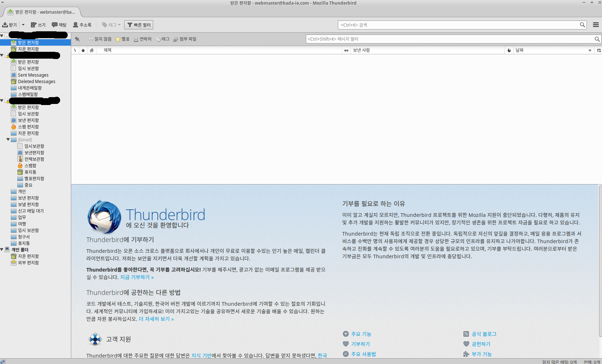Viewport: 602px width, 364px height.
Task: Open the 주요 기능 features link
Action: 361,334
